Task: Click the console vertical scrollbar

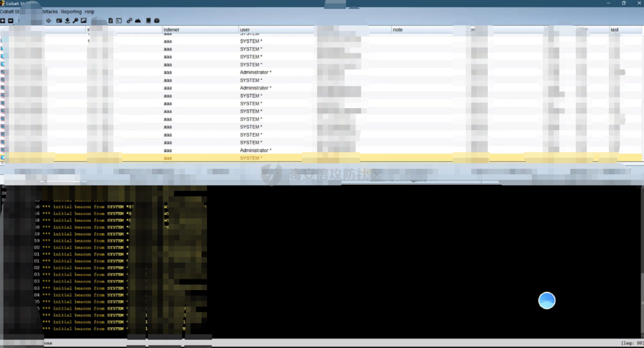Action: click(642, 262)
